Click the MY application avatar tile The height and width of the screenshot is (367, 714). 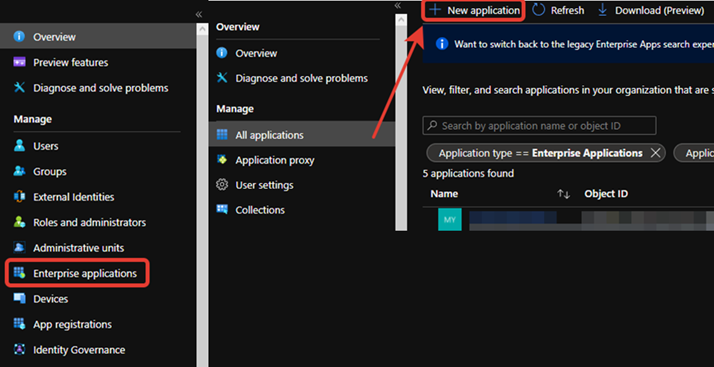click(449, 219)
